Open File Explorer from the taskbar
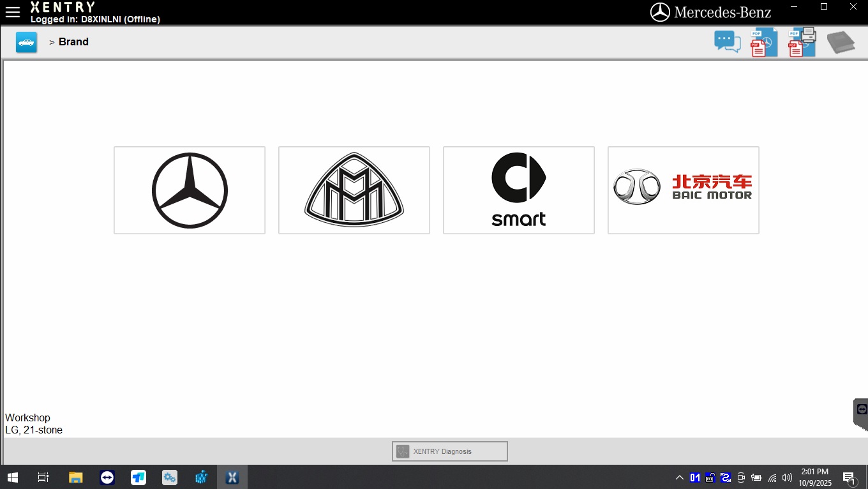Image resolution: width=868 pixels, height=489 pixels. tap(76, 478)
